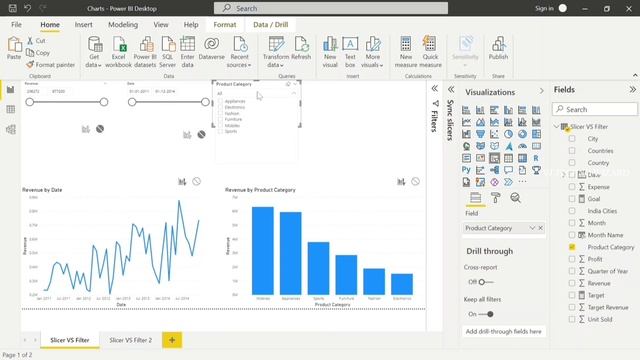The width and height of the screenshot is (640, 360).
Task: Create a Quick measure
Action: (x=430, y=52)
